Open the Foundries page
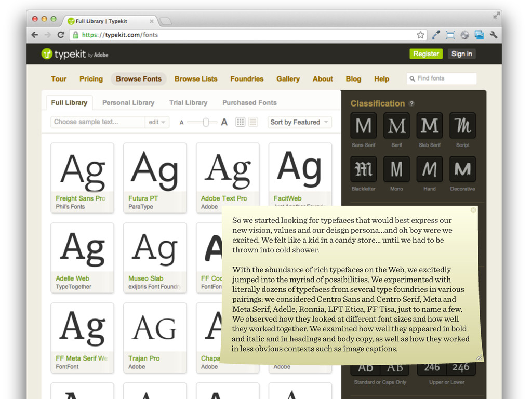532x399 pixels. (x=247, y=79)
